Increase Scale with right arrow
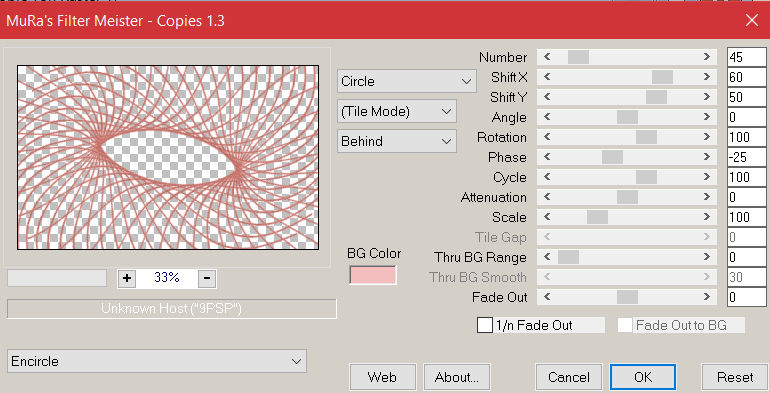 coord(707,217)
